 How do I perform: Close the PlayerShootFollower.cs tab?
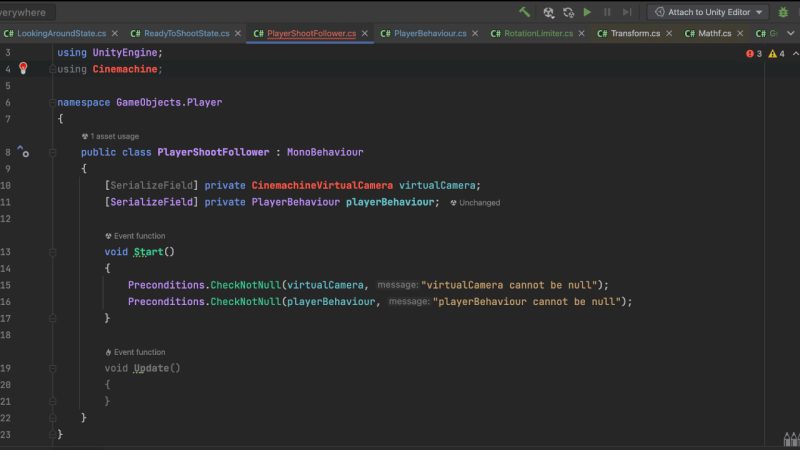[x=365, y=33]
